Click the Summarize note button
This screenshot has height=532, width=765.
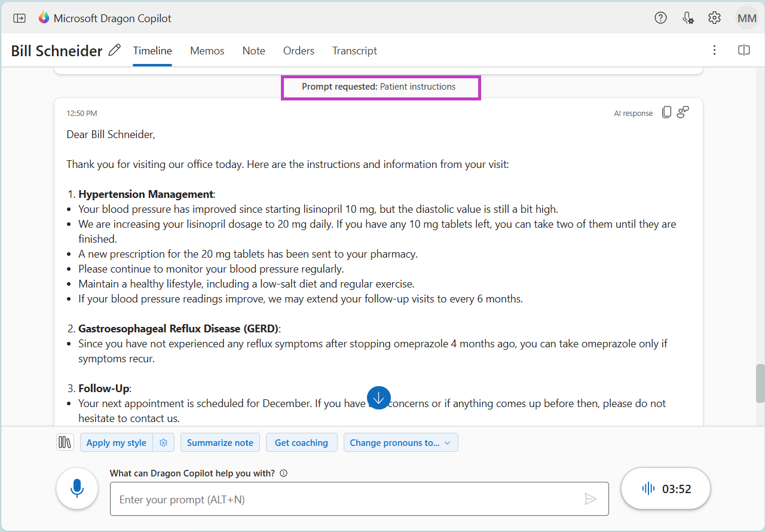(x=220, y=442)
